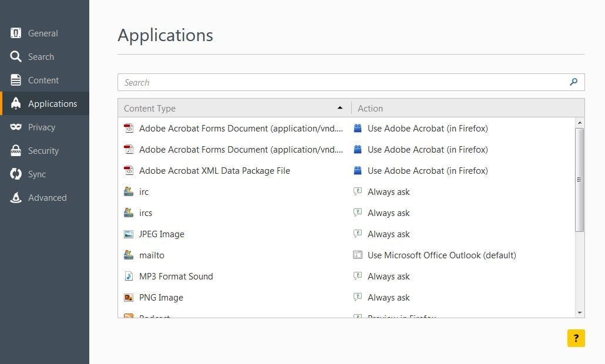Image resolution: width=605 pixels, height=364 pixels.
Task: Open the yellow help question mark button
Action: tap(576, 338)
